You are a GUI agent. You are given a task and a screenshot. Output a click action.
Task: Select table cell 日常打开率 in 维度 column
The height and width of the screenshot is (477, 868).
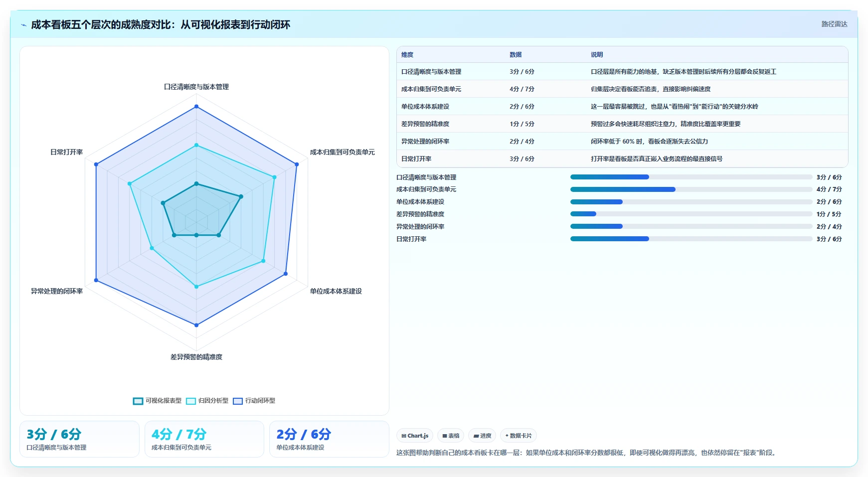coord(416,159)
